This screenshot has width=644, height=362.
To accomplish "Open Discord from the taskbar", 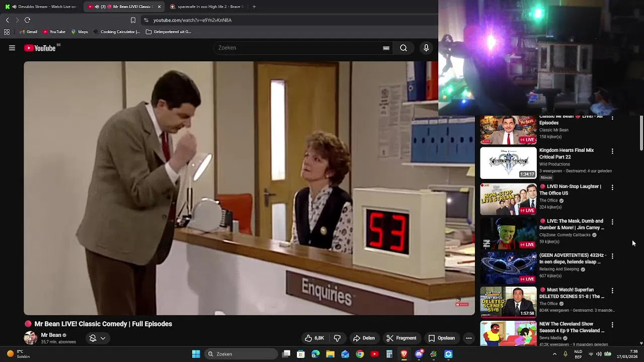I will 419,354.
